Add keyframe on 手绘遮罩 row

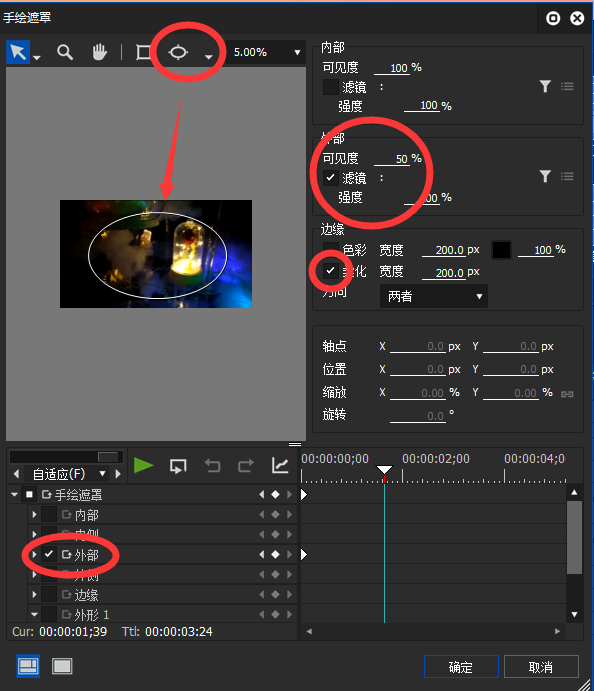(275, 494)
